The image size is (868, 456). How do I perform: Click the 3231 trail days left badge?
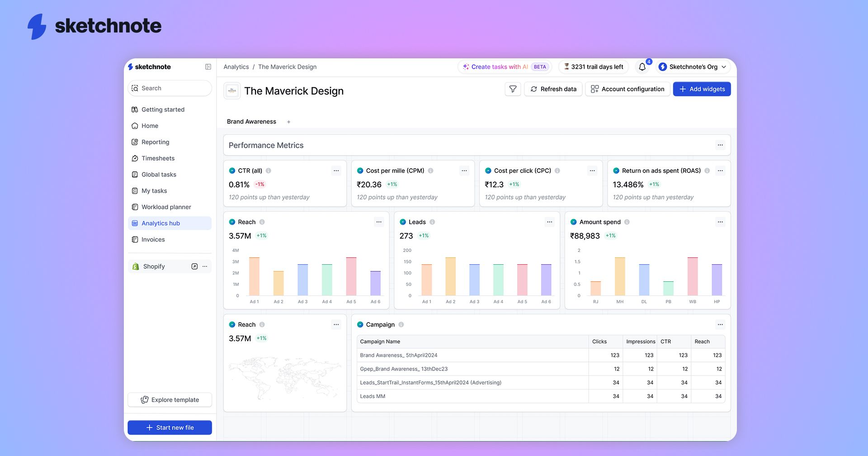(x=594, y=67)
